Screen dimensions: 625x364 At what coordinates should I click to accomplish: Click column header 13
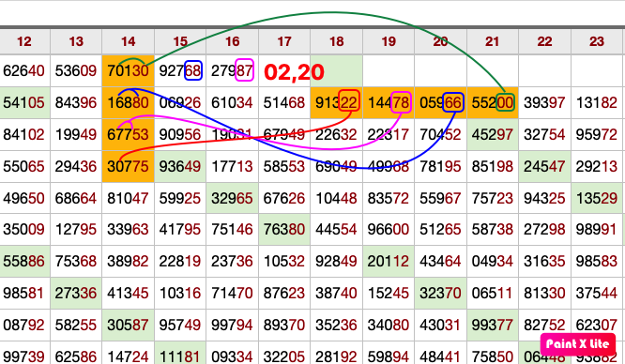76,41
